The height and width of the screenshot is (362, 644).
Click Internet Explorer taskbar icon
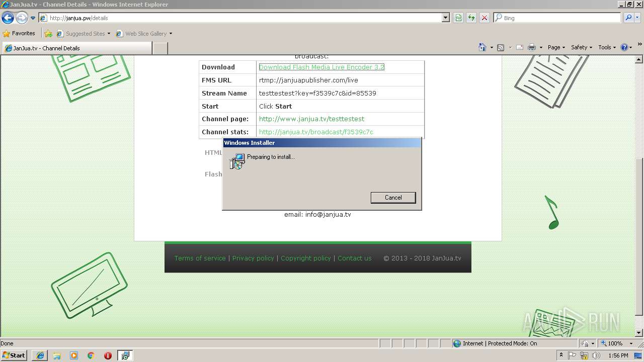pos(40,355)
